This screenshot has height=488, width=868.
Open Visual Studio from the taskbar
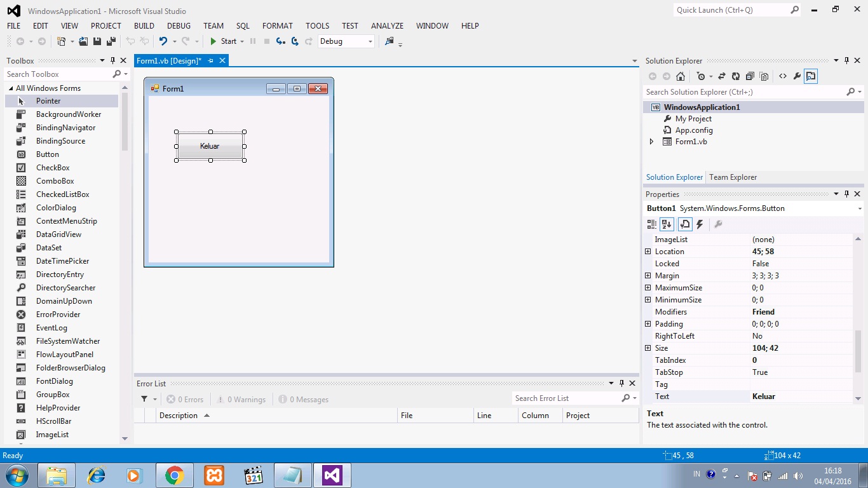tap(332, 475)
